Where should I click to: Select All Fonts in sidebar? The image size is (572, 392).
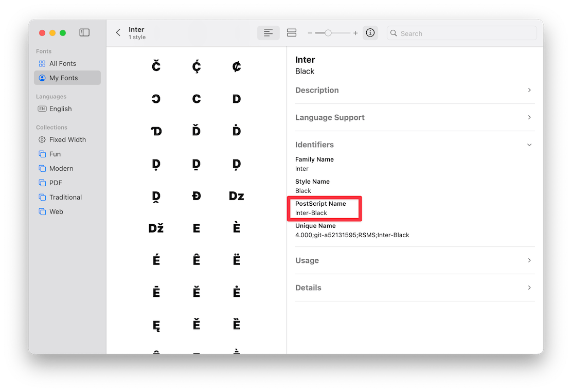point(62,63)
